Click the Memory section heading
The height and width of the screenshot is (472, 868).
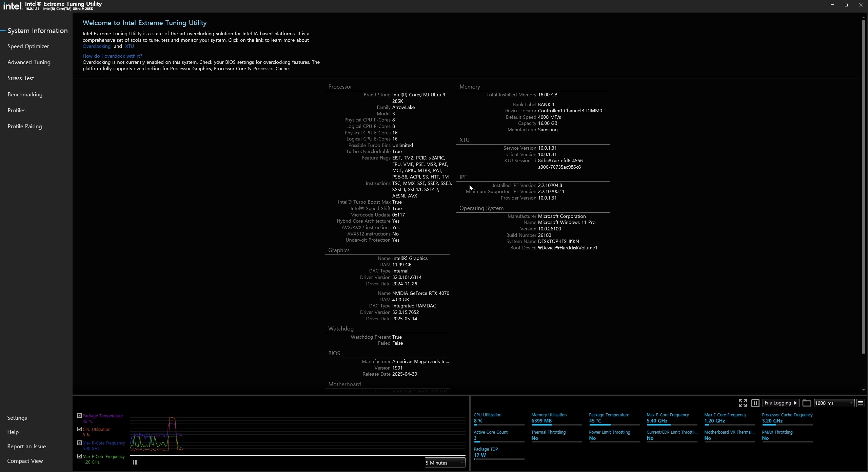(470, 87)
